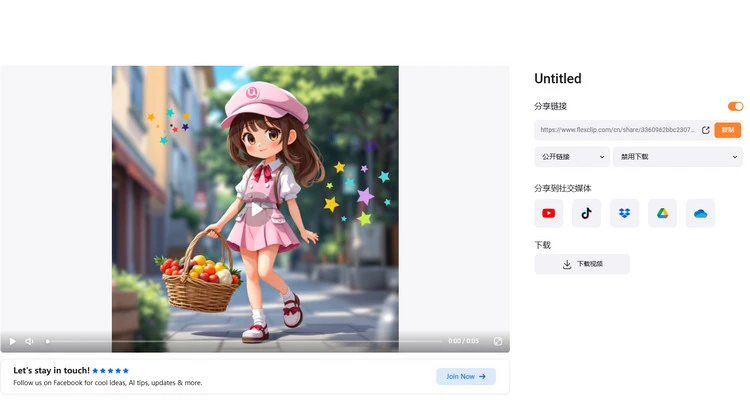This screenshot has width=750, height=412.
Task: Share to YouTube
Action: (549, 213)
